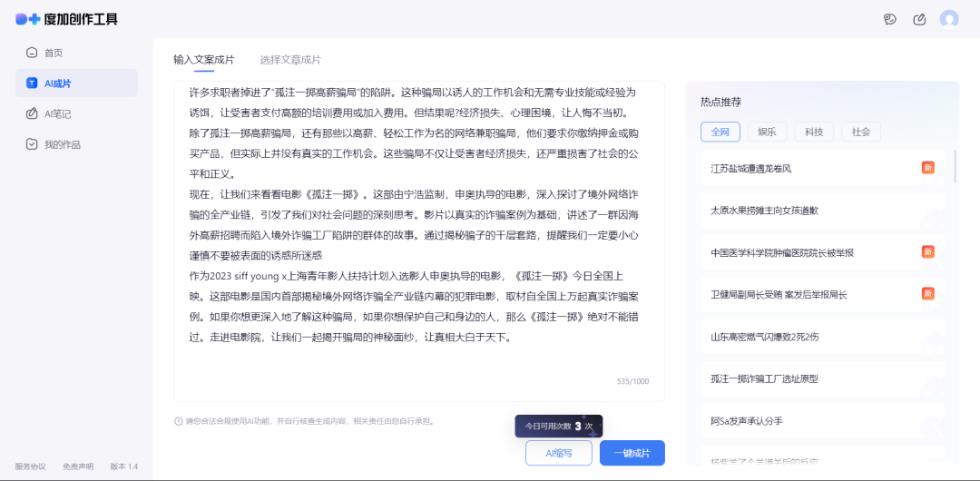The image size is (980, 481).
Task: Select hot topic 太原水果捞摊主向女孩道歉
Action: coord(823,211)
